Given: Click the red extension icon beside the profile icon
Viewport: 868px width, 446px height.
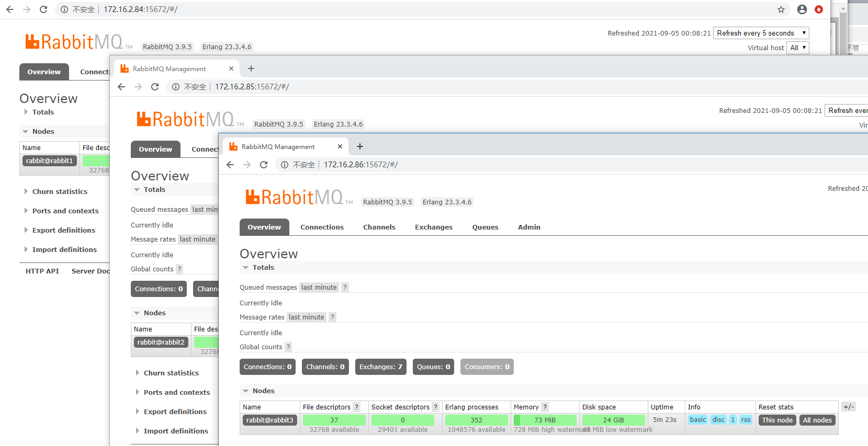Looking at the screenshot, I should [x=819, y=9].
